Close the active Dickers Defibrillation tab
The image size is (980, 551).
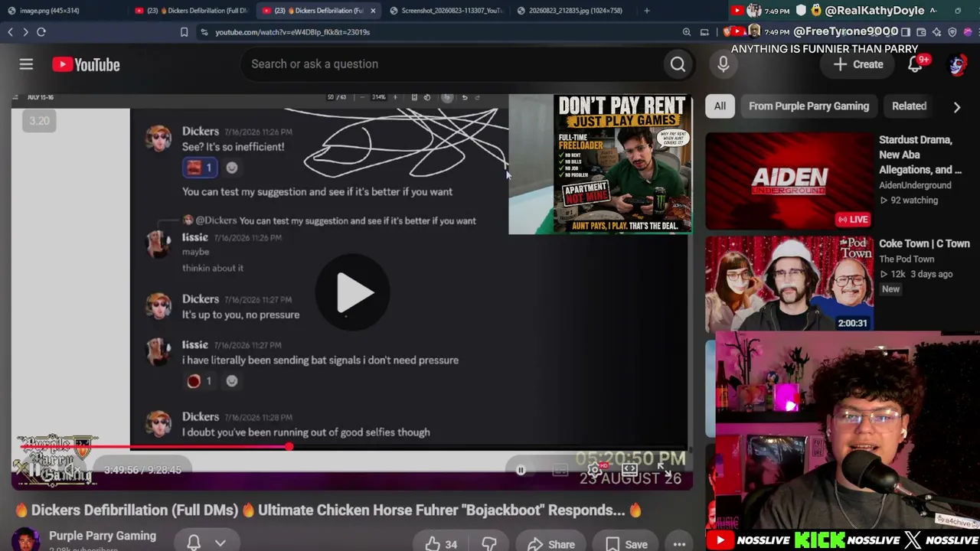pyautogui.click(x=373, y=11)
